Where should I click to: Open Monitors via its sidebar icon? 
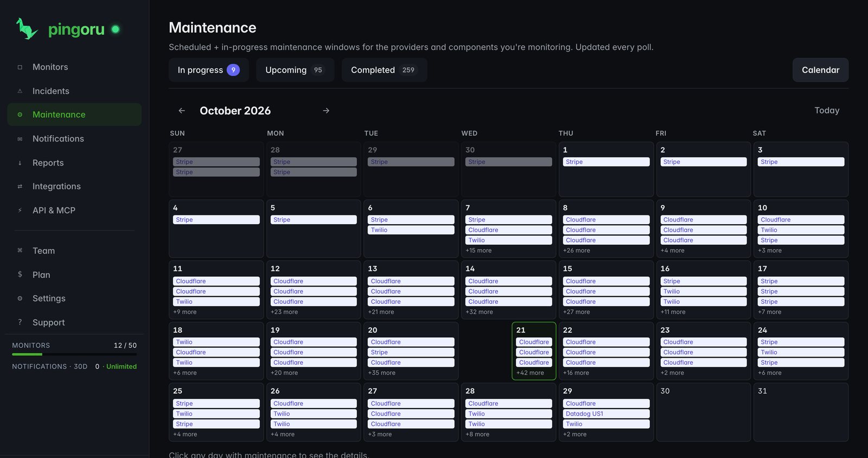(x=20, y=67)
